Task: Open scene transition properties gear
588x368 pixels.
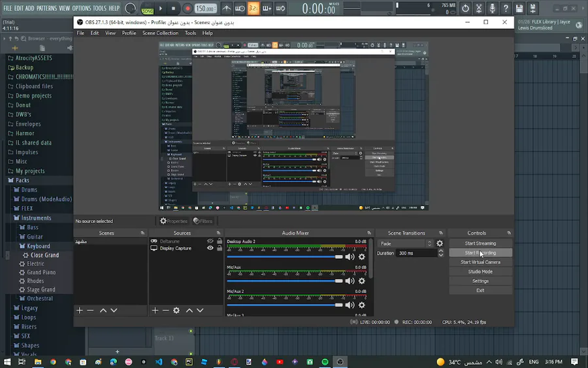Action: tap(440, 243)
